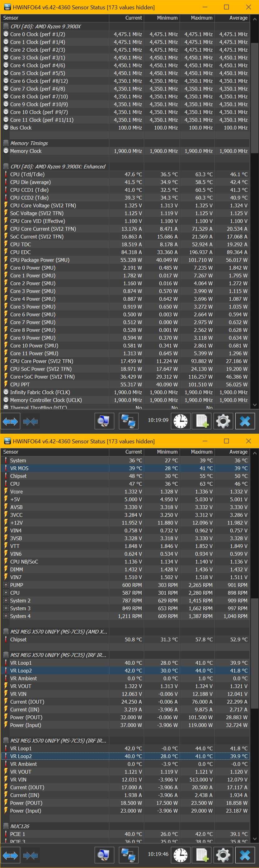
Task: Click Sensor column header in top window
Action: [x=54, y=18]
